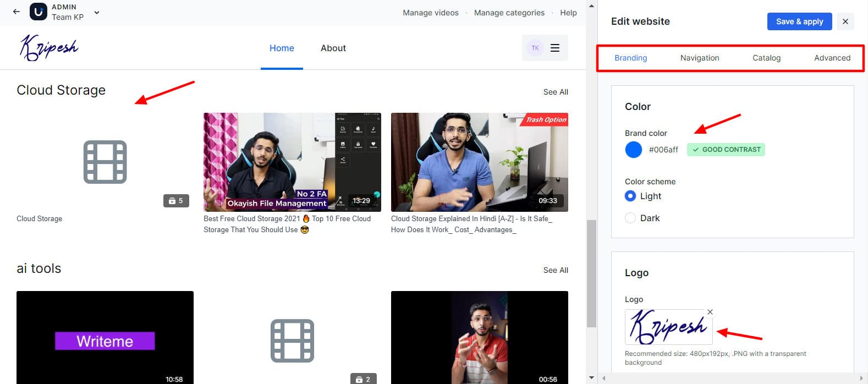The height and width of the screenshot is (384, 868).
Task: Open the Manage videos link
Action: 430,13
